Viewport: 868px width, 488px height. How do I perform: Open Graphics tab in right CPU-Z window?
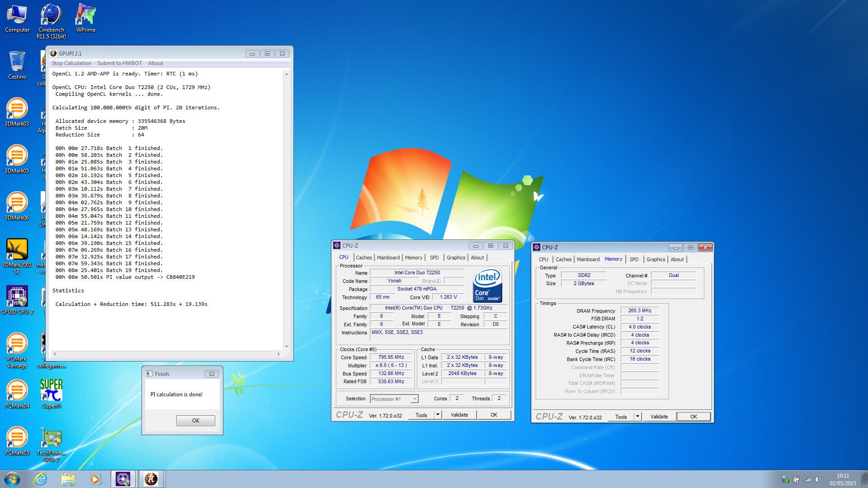click(656, 259)
